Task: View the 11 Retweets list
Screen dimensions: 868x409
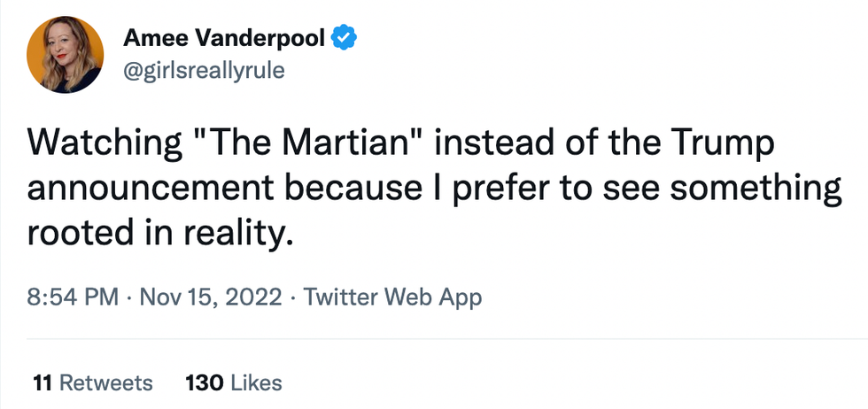Action: pyautogui.click(x=92, y=383)
